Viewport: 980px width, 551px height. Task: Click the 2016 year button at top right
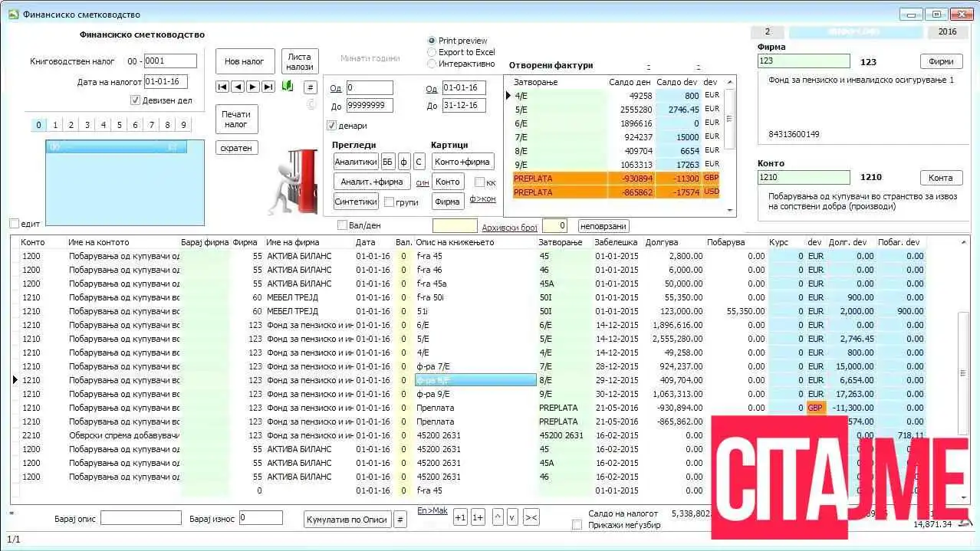[x=947, y=32]
